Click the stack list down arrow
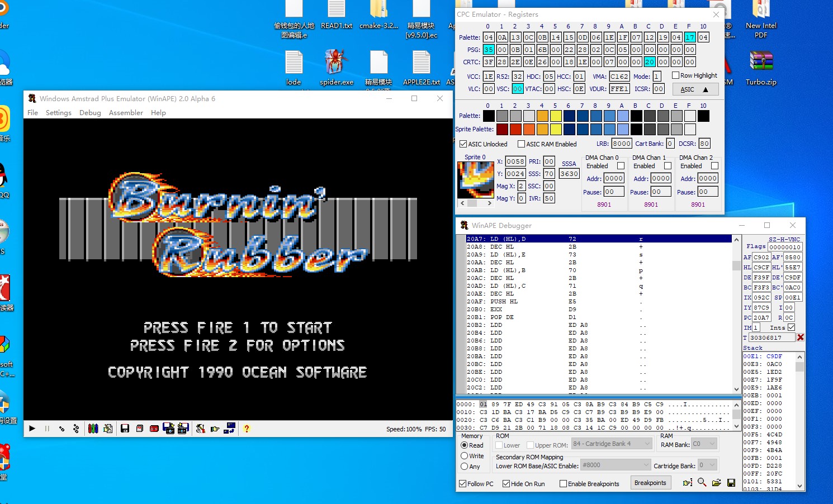Screen dimensions: 833x504 800,486
